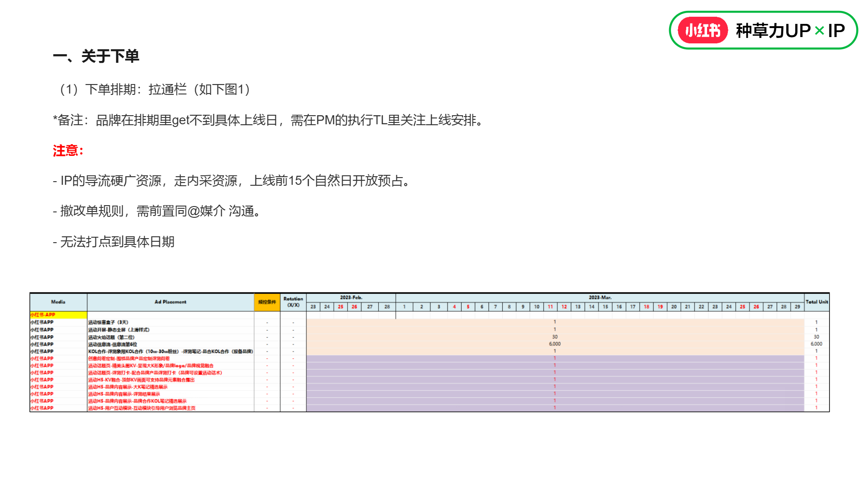Click the *备注 line about PM's 执行TL

click(x=270, y=120)
